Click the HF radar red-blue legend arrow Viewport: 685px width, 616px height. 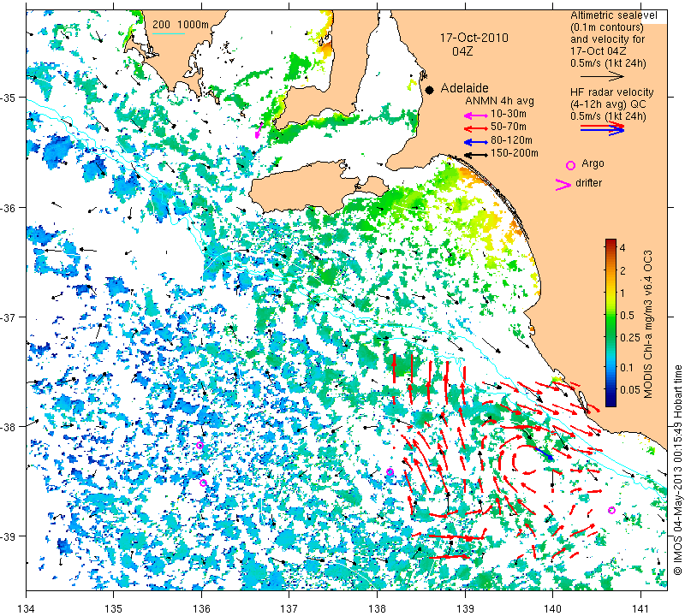click(603, 128)
